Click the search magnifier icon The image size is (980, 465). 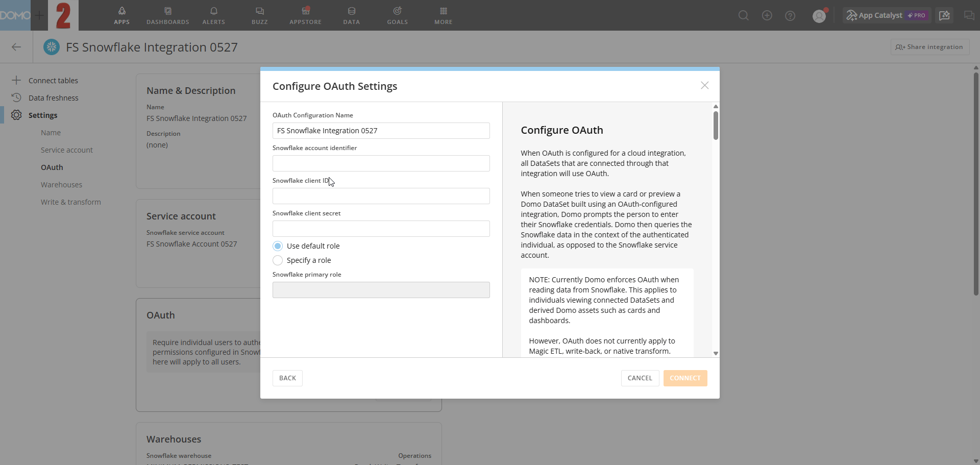(744, 16)
